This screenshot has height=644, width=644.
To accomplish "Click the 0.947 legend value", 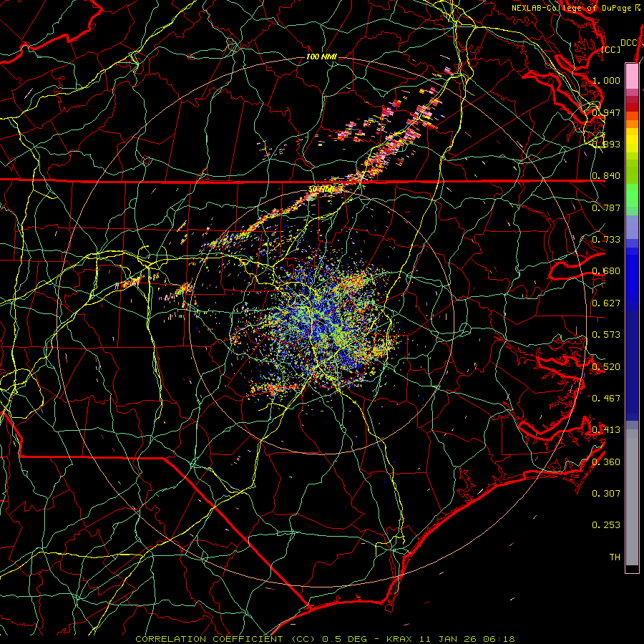I will (x=606, y=112).
